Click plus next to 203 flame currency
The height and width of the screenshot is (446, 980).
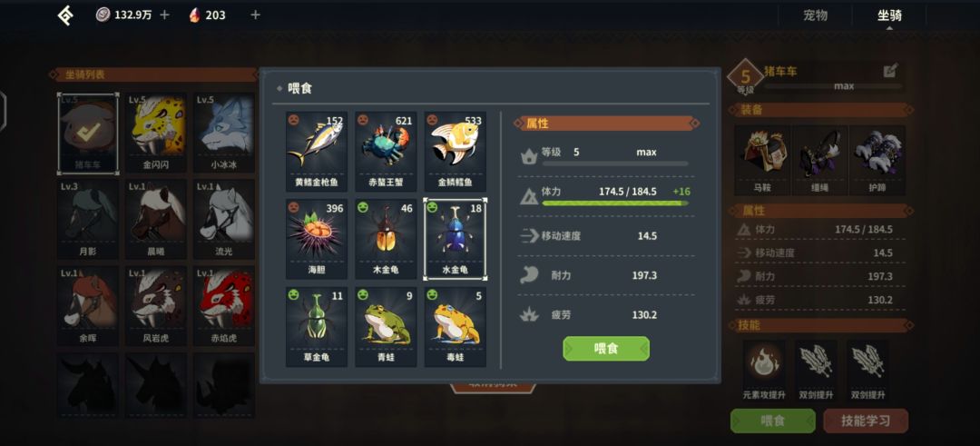[255, 15]
